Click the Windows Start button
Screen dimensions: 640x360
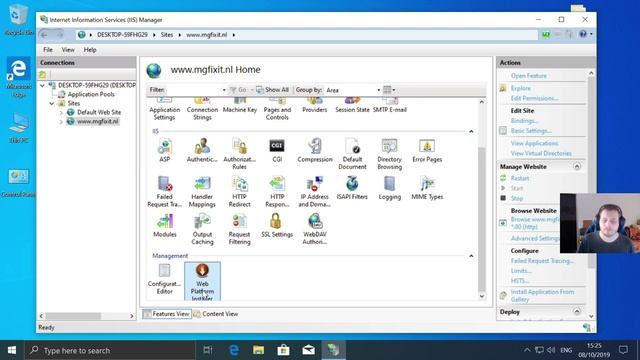12,350
